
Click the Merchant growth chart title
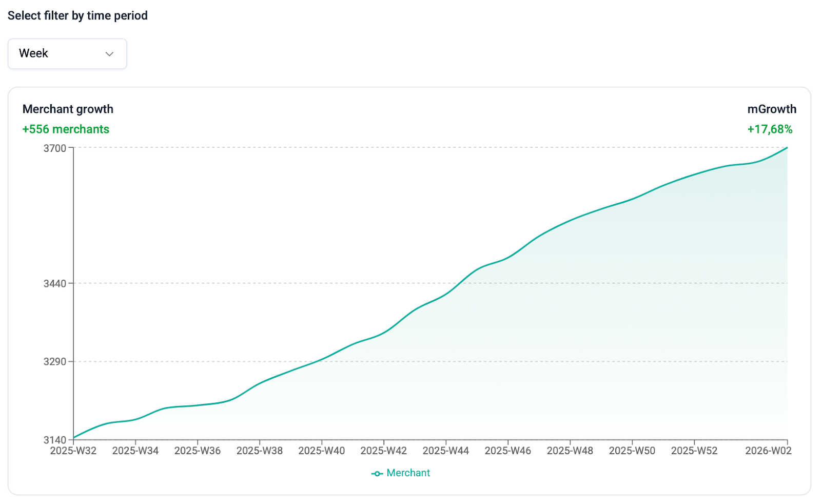click(68, 109)
